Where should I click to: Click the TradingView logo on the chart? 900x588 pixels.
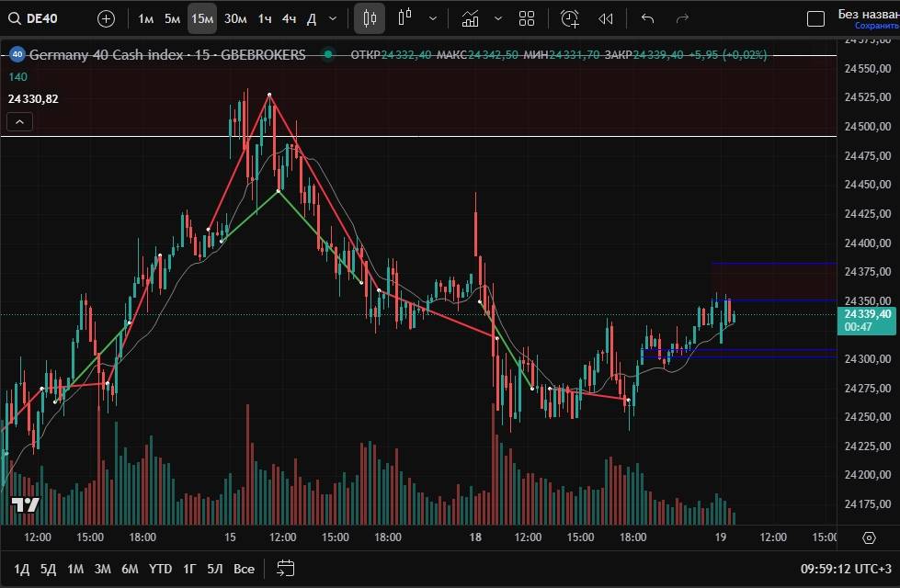tap(25, 504)
